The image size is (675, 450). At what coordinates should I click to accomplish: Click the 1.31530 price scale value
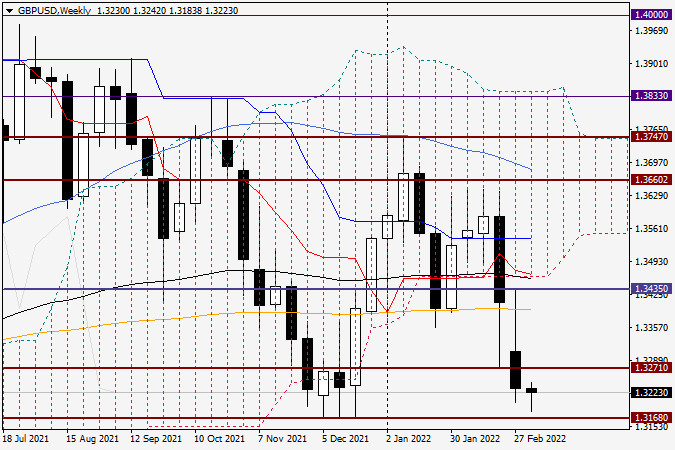(x=652, y=427)
